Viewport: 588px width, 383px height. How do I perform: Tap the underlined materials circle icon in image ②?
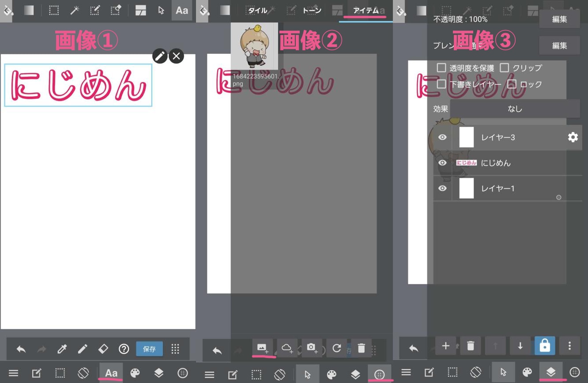(x=379, y=375)
